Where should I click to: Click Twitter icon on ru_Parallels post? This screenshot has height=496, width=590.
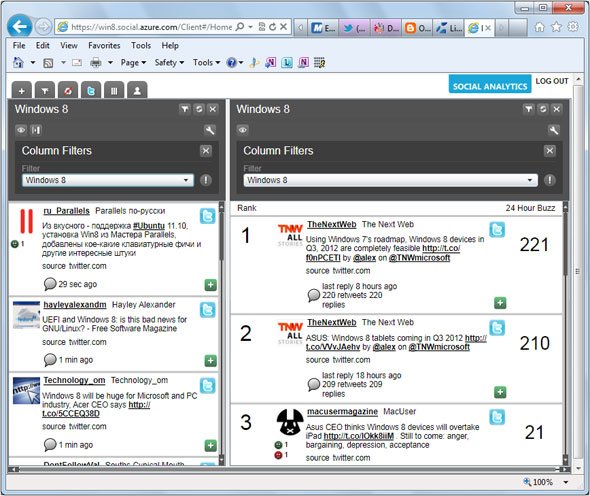point(208,216)
